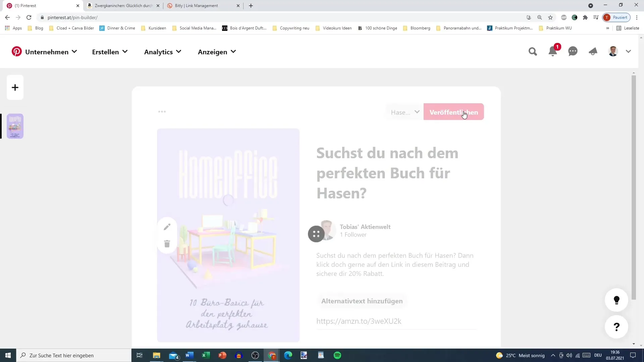The image size is (644, 362).
Task: Click the address bar URL
Action: (x=72, y=17)
